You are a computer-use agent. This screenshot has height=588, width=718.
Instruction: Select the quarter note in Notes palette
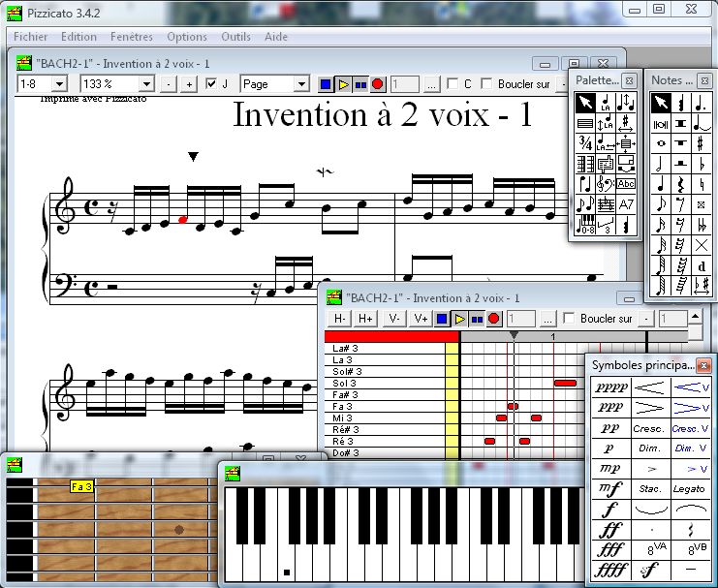(661, 184)
